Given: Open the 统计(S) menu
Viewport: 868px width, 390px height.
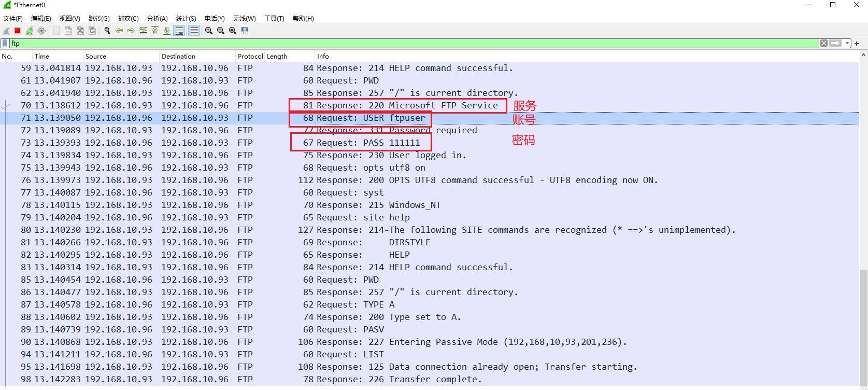Looking at the screenshot, I should point(186,18).
